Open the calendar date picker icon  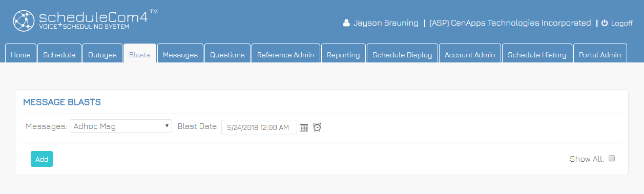(304, 127)
